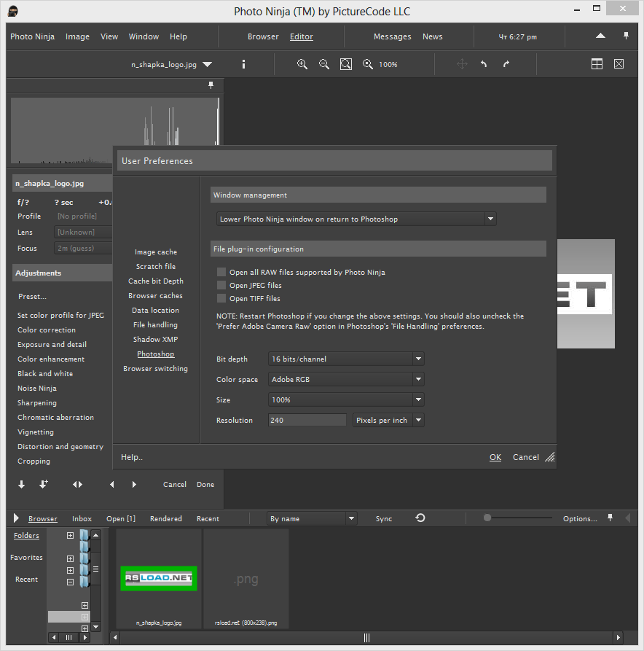Image resolution: width=644 pixels, height=651 pixels.
Task: Open the Image menu
Action: 78,36
